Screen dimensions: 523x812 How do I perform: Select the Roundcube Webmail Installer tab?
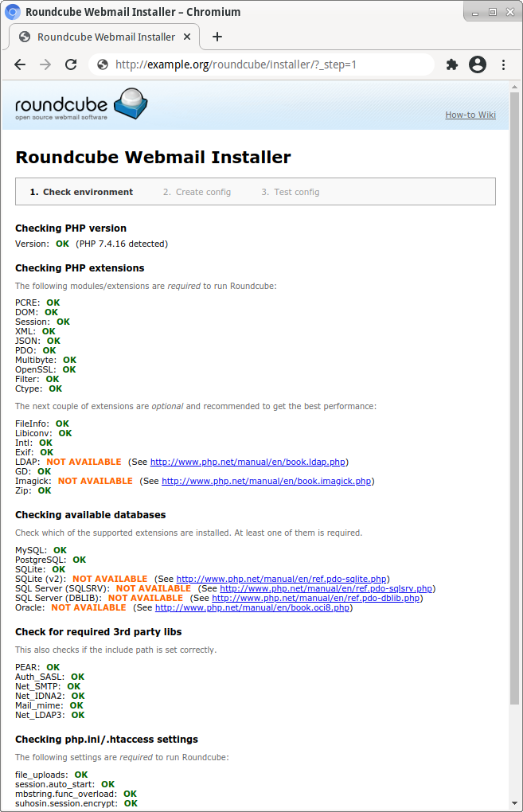click(x=103, y=37)
